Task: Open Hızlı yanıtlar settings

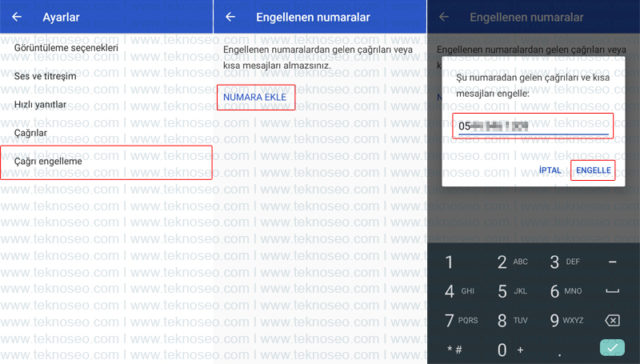Action: pyautogui.click(x=40, y=104)
